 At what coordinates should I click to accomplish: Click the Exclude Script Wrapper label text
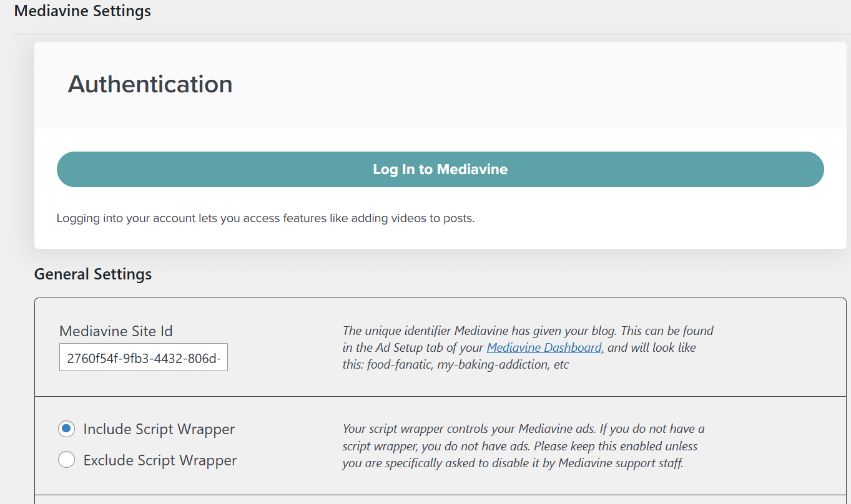[x=160, y=460]
